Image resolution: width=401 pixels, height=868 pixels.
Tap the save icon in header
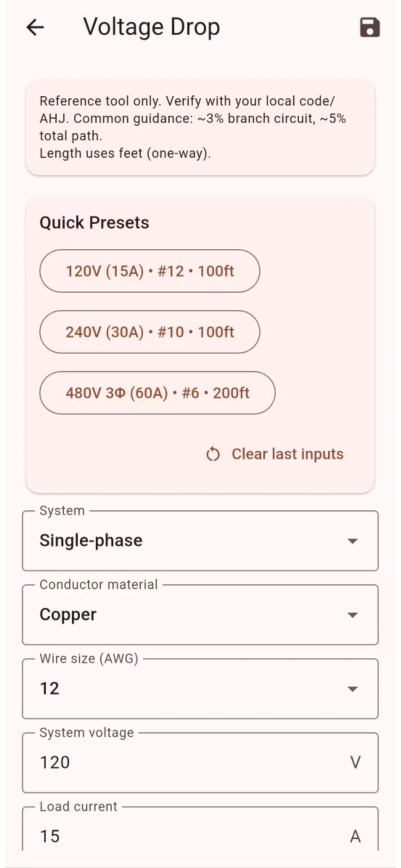coord(370,28)
